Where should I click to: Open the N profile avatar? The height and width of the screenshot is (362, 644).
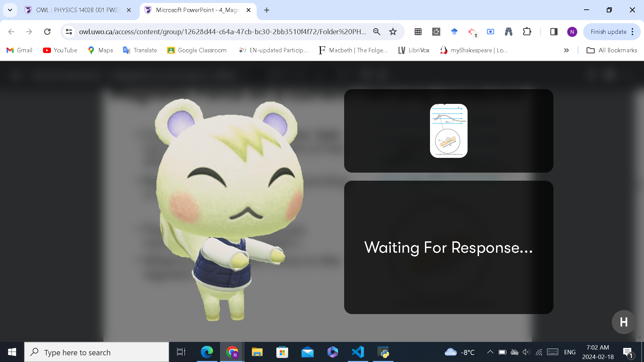pos(572,32)
